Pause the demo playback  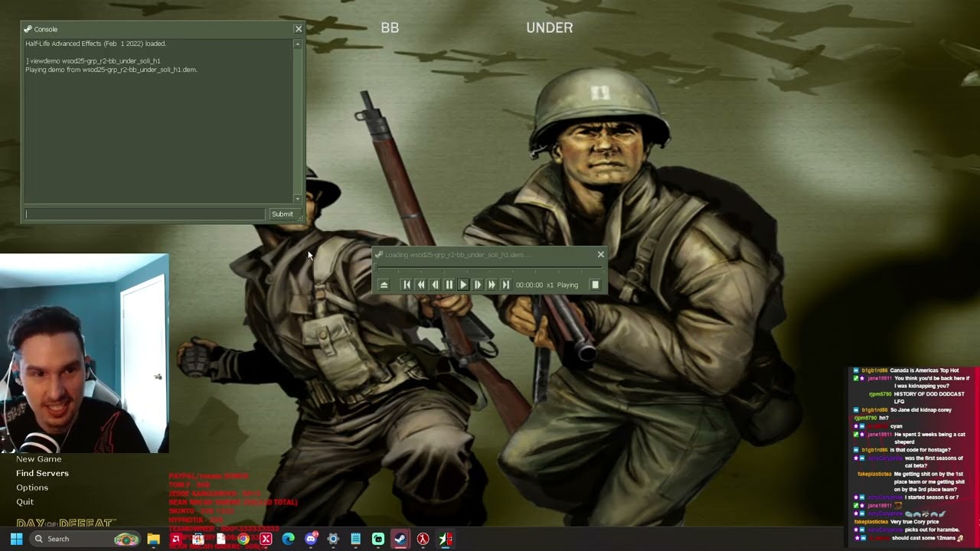pyautogui.click(x=449, y=285)
